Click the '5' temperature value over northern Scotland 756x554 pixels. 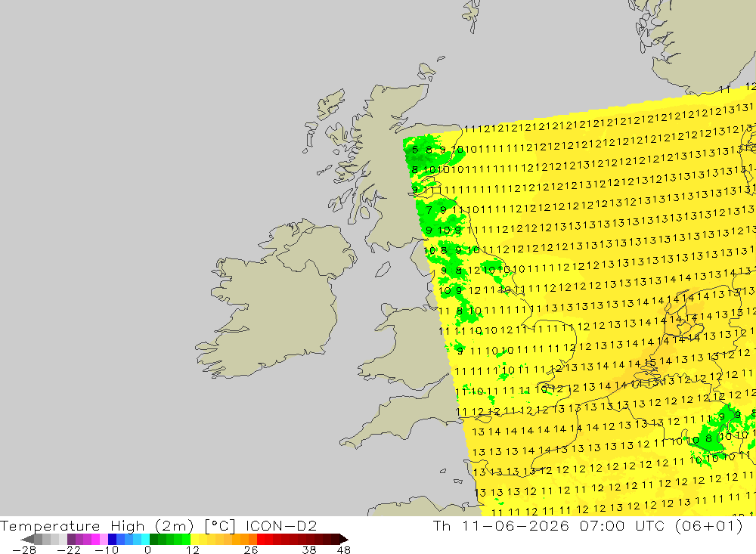pyautogui.click(x=415, y=150)
